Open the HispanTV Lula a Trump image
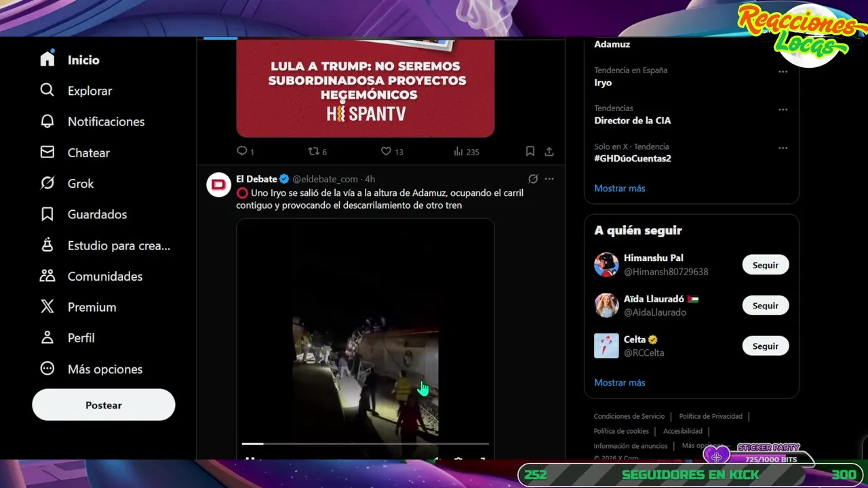The height and width of the screenshot is (488, 868). click(x=365, y=88)
